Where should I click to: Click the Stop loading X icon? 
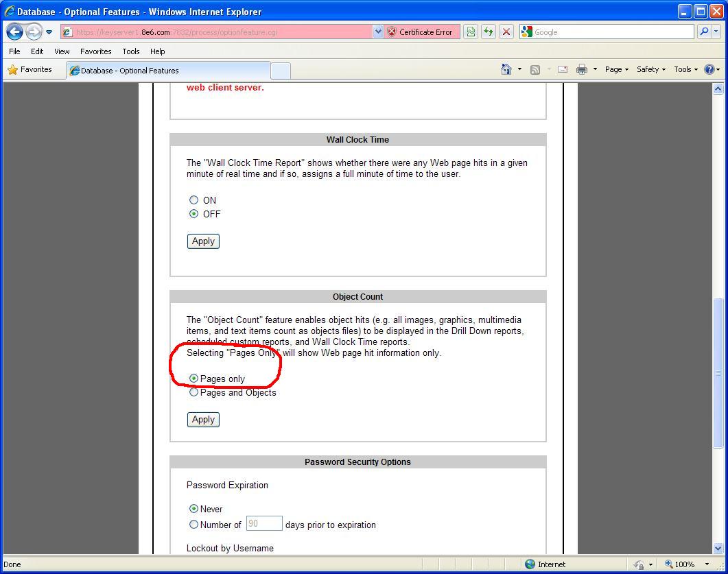click(506, 32)
